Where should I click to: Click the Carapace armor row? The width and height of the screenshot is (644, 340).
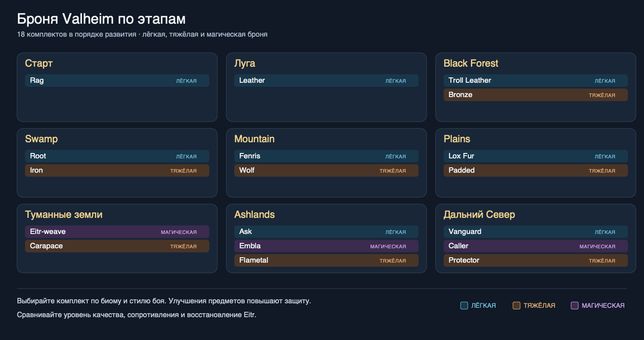click(117, 246)
